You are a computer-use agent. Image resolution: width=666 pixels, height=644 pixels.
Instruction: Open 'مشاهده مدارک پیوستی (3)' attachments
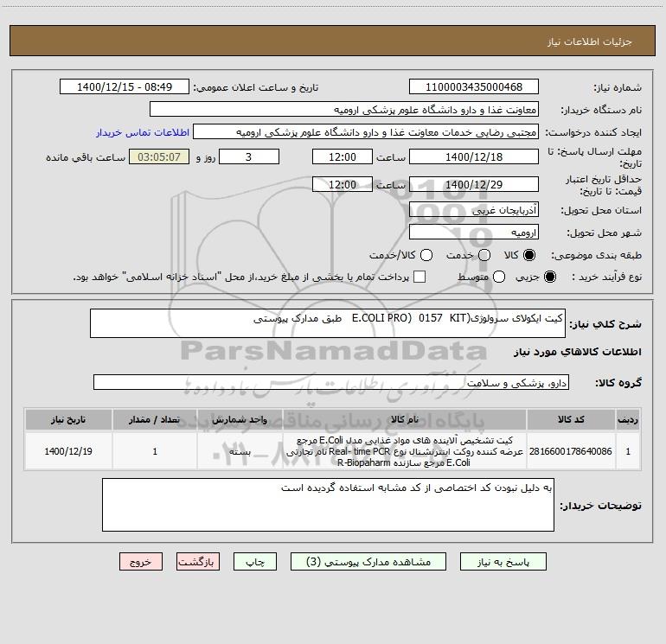(368, 562)
